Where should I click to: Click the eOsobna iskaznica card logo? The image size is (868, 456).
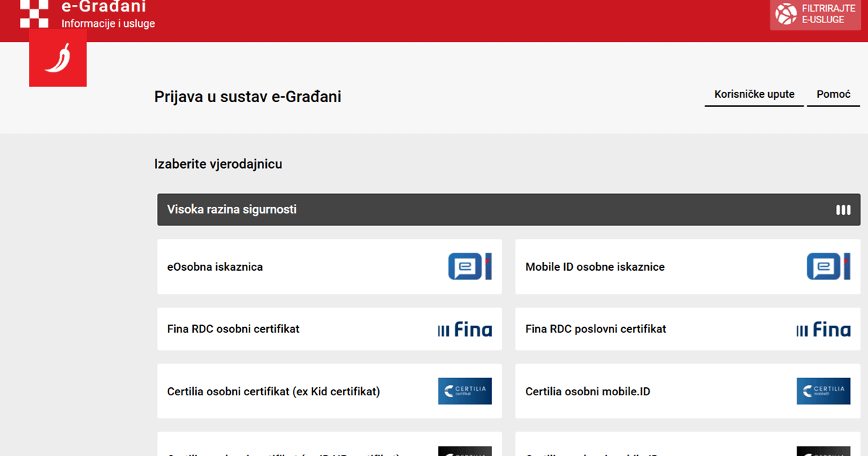tap(470, 266)
